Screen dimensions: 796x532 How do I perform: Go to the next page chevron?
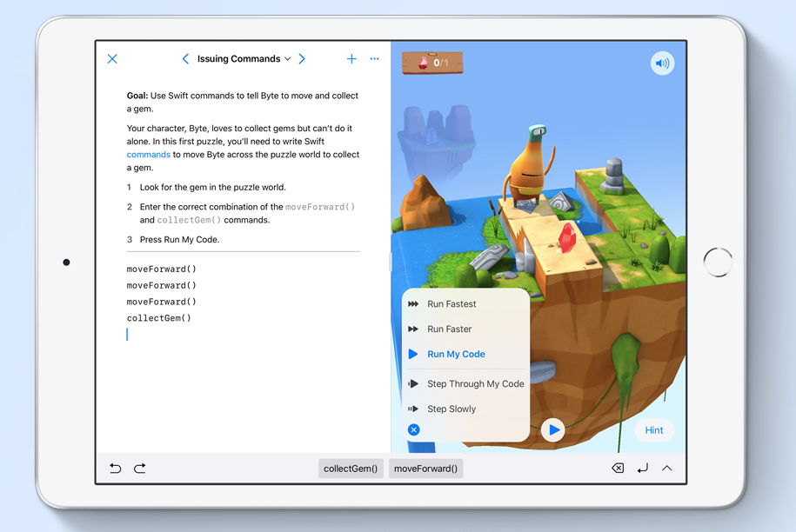coord(302,59)
